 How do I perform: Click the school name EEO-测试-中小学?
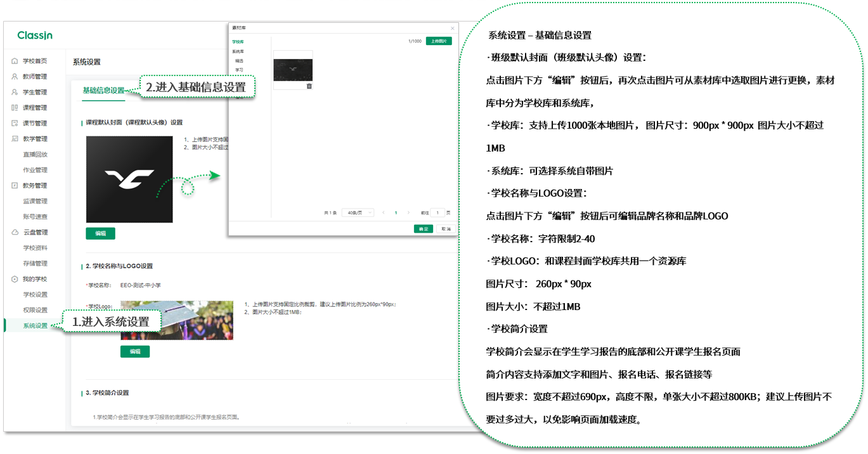click(140, 285)
